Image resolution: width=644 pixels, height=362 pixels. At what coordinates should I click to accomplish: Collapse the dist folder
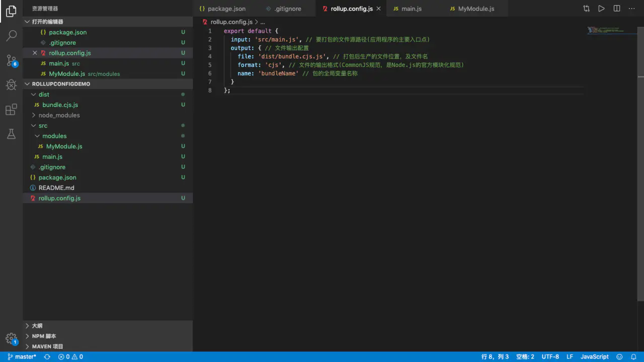click(44, 95)
